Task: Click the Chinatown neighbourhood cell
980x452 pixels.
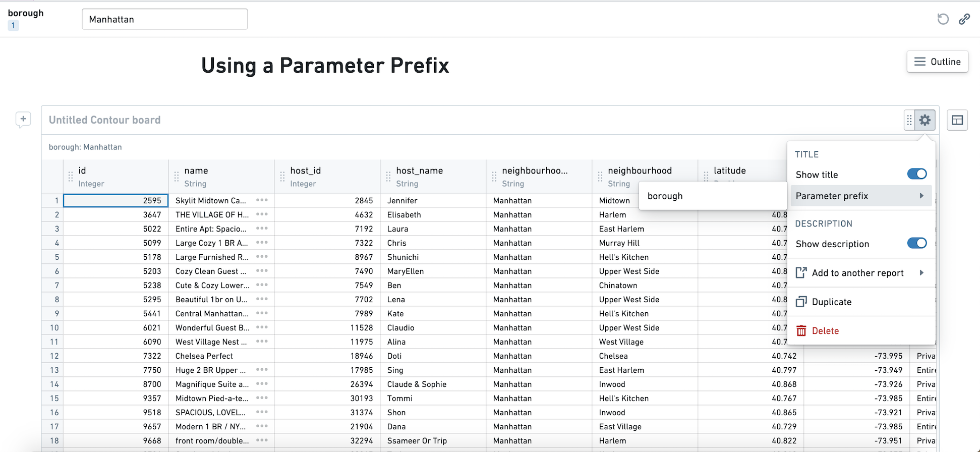Action: (645, 285)
